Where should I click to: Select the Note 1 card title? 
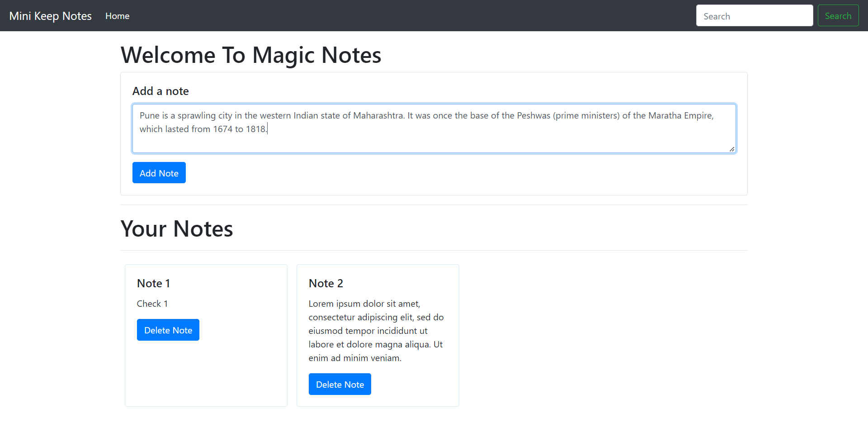coord(153,283)
